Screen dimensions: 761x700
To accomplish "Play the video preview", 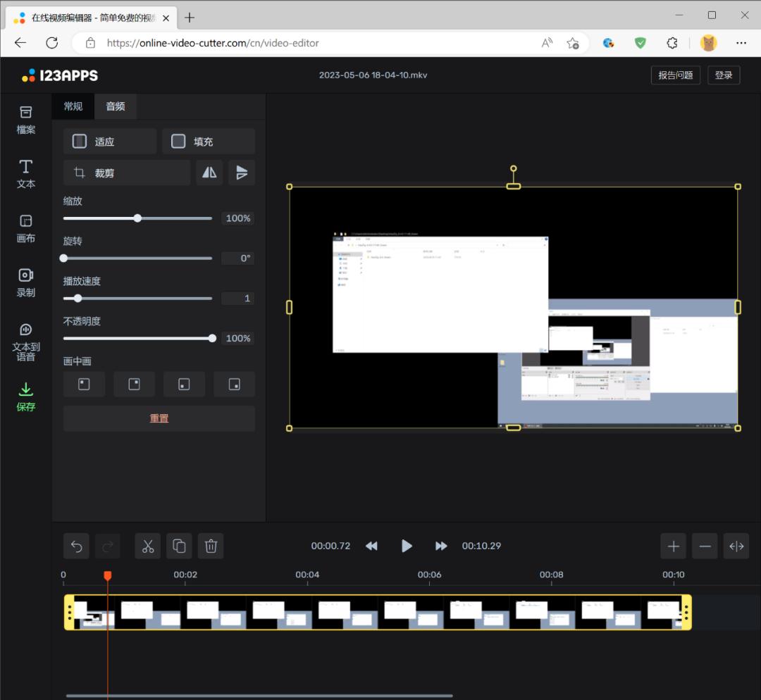I will click(x=407, y=546).
